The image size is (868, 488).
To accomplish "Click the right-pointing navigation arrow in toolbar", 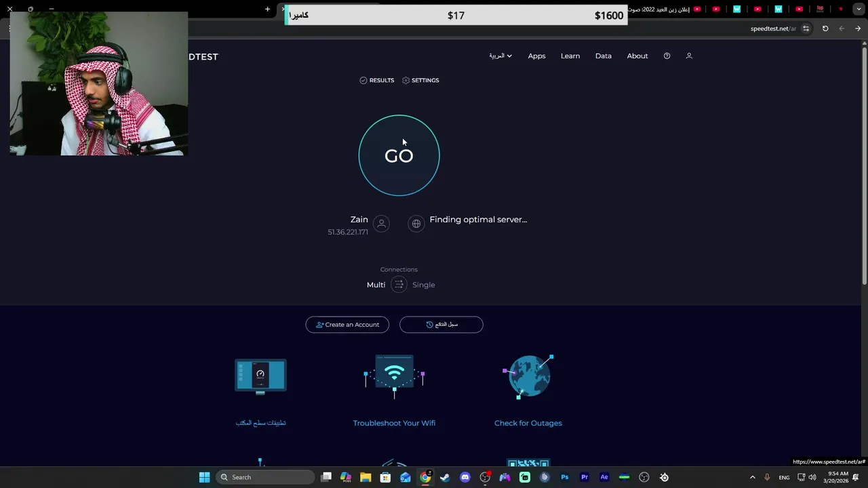I will tap(858, 28).
